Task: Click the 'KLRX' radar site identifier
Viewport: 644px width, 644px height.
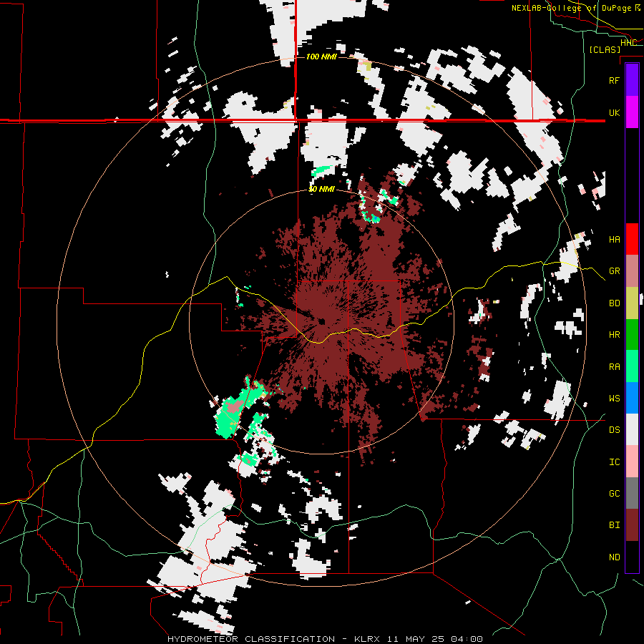Action: tap(367, 639)
